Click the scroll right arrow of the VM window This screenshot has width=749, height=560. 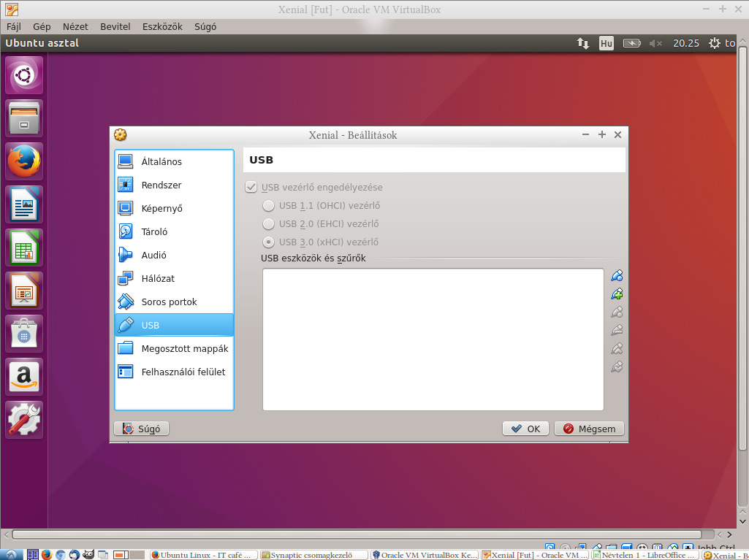pos(729,534)
